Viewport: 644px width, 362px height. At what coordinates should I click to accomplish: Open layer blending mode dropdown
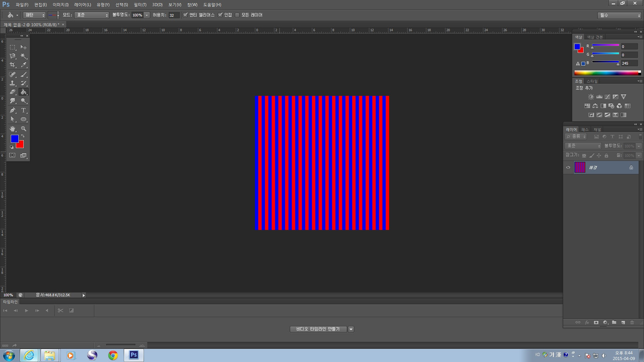coord(583,146)
